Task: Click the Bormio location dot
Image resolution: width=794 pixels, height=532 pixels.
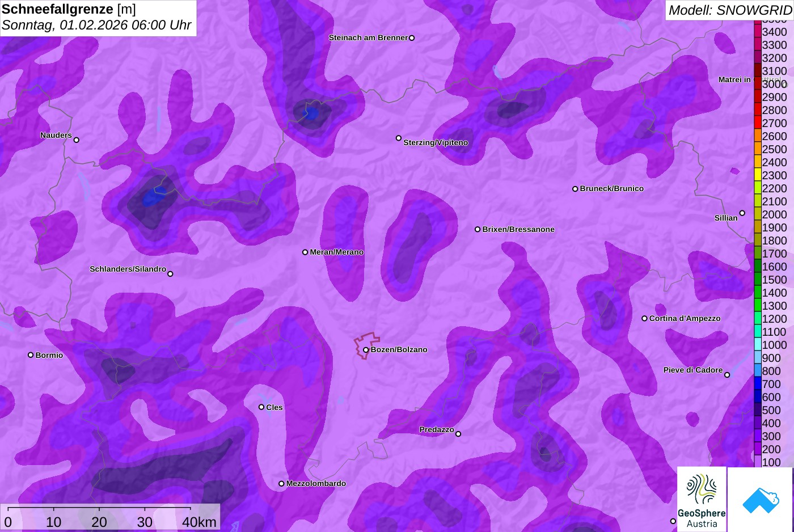Action: [31, 355]
